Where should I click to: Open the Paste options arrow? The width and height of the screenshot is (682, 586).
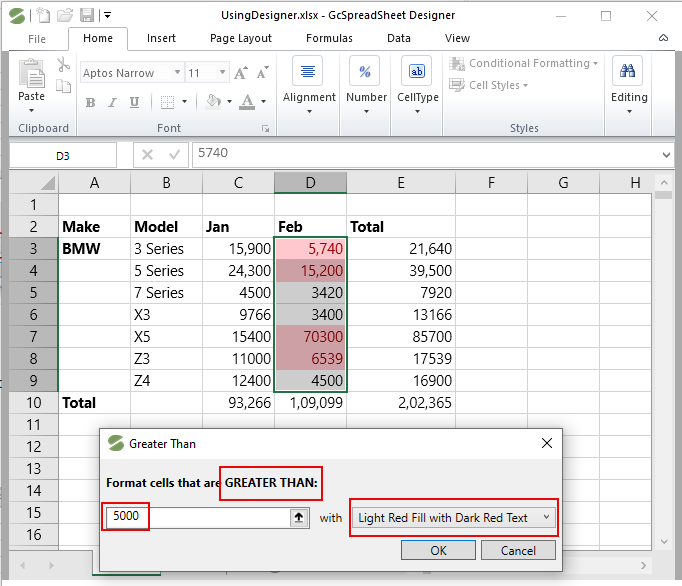tap(31, 111)
